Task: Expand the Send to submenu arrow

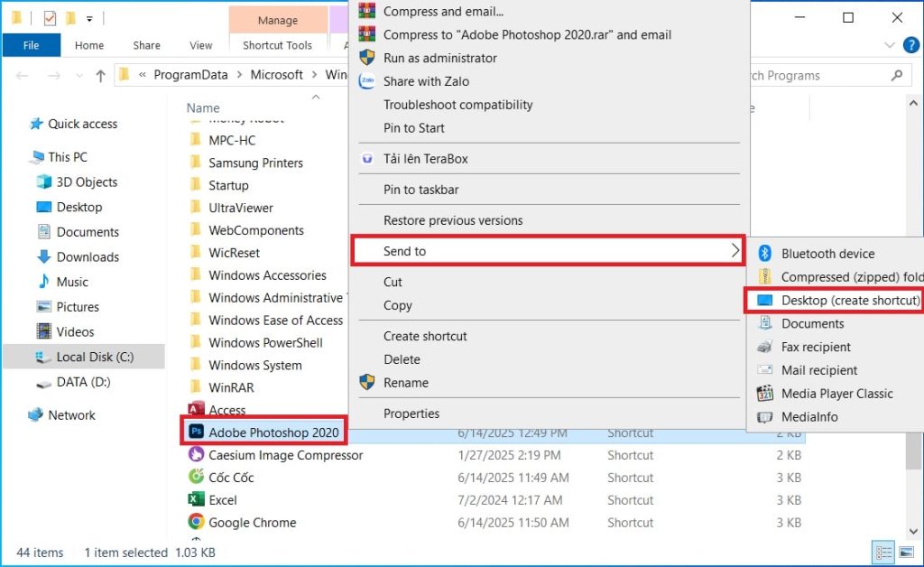Action: tap(735, 250)
